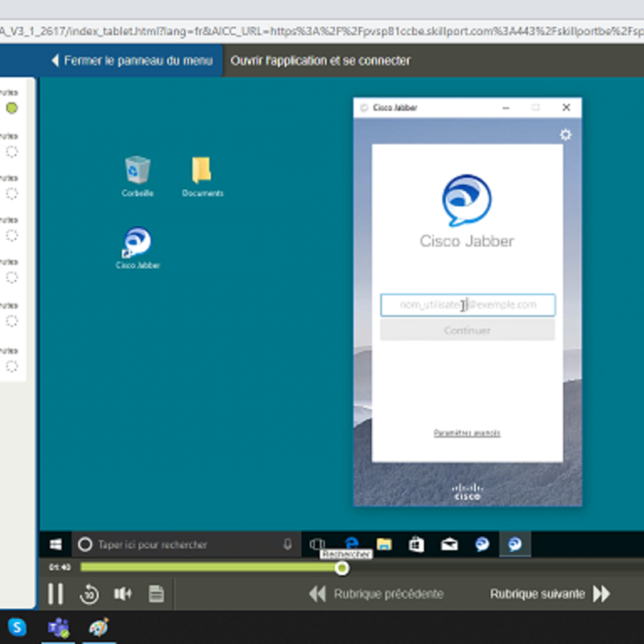This screenshot has height=644, width=644.
Task: Click the cisco logo at the bottom of the Jabber window
Action: pos(468,492)
